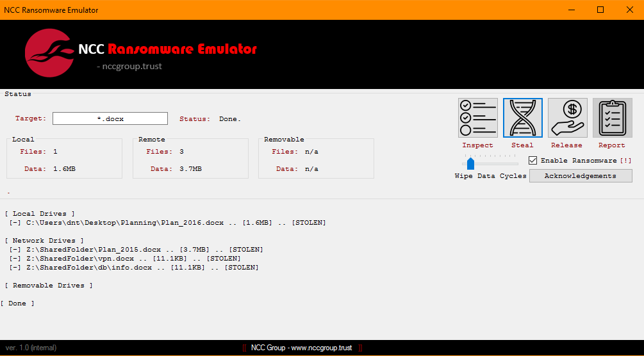Click the Inspect checklist icon
The width and height of the screenshot is (644, 356).
[477, 118]
